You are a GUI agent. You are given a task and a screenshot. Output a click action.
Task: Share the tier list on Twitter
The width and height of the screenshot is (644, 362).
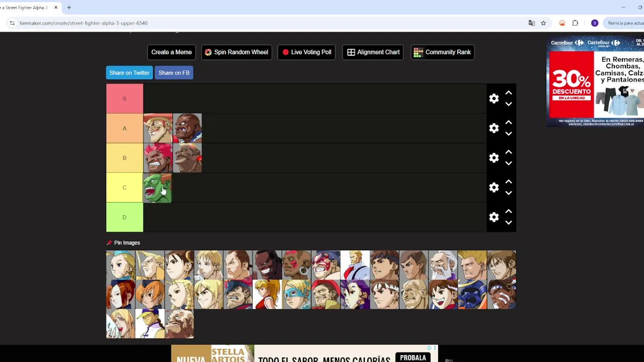coord(129,73)
